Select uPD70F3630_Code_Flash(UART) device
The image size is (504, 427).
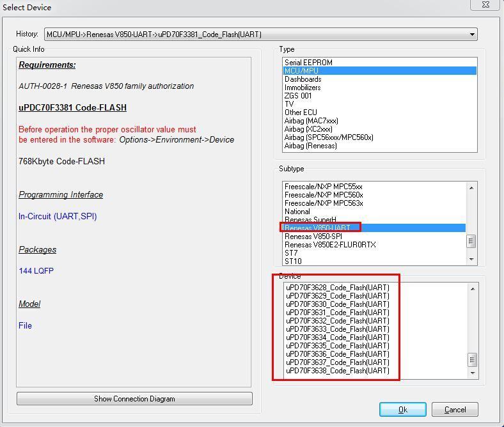pos(375,304)
